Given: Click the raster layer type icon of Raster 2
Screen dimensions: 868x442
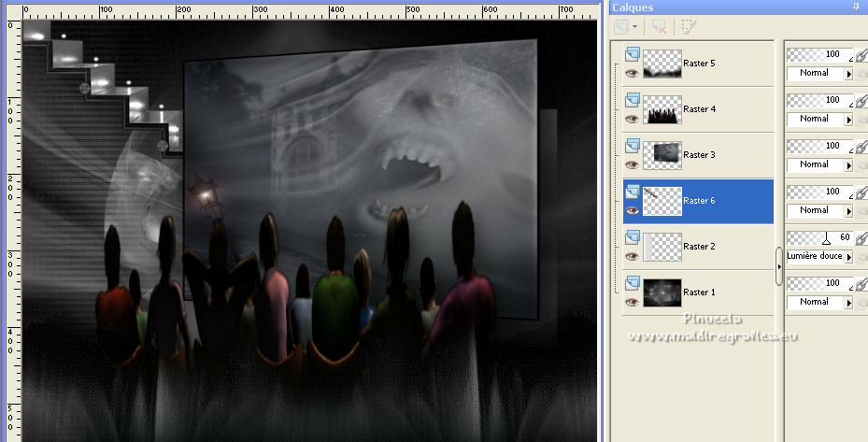Looking at the screenshot, I should 633,237.
